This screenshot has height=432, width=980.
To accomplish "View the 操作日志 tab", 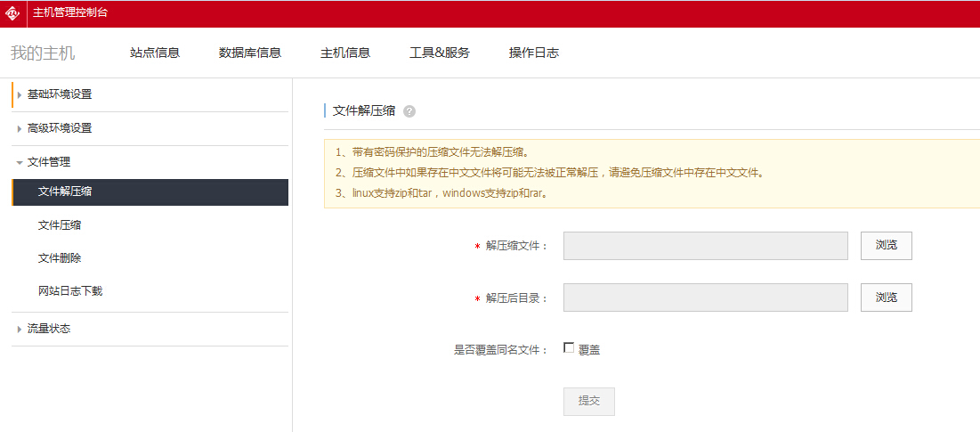I will pos(534,53).
